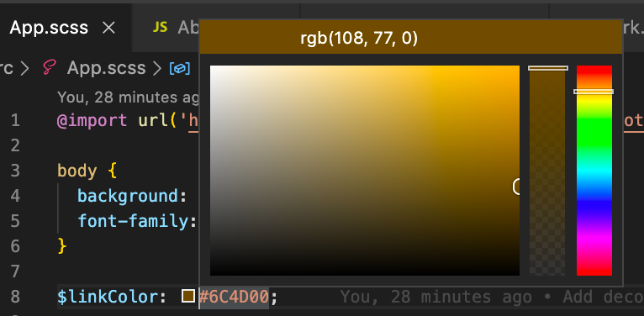Click line number 1 in gutter

(15, 121)
